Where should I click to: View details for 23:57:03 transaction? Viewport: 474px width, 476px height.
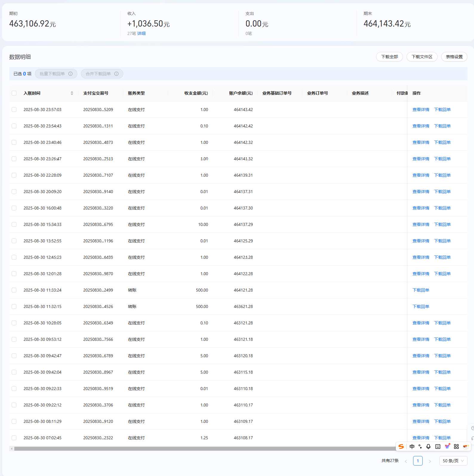421,110
